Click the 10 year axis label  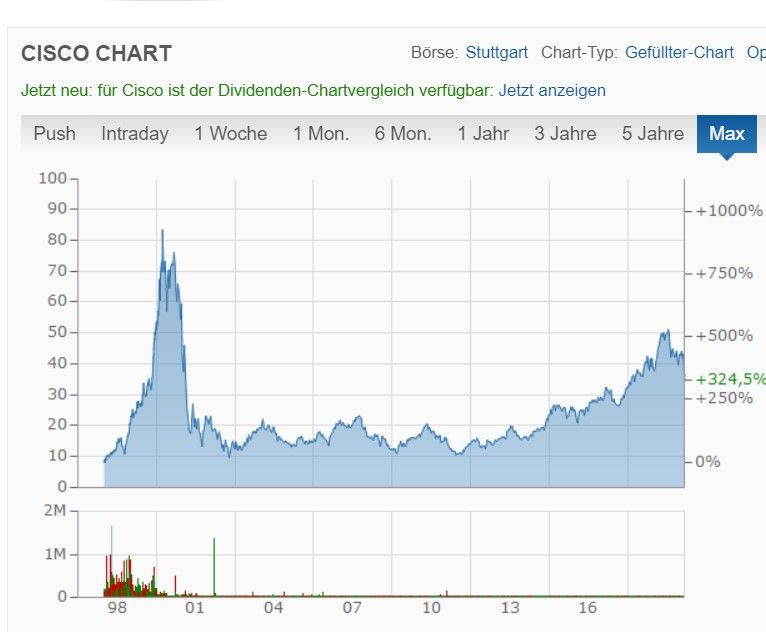tap(431, 608)
